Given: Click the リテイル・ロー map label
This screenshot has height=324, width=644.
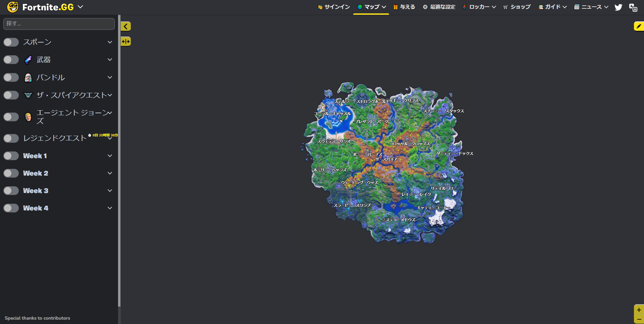Looking at the screenshot, I should (443, 188).
